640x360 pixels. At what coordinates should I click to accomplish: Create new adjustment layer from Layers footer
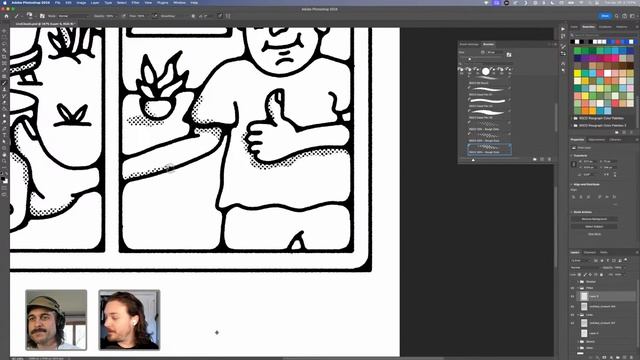611,358
